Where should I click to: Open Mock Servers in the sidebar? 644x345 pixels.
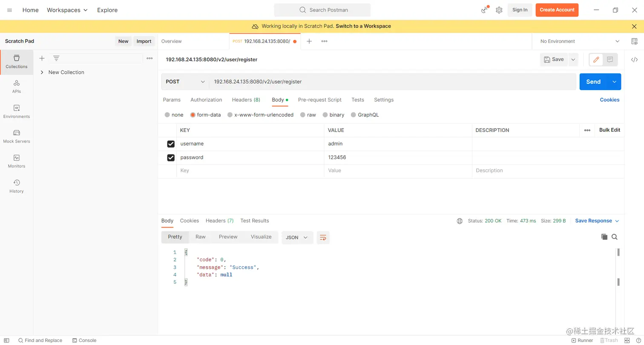click(x=17, y=137)
